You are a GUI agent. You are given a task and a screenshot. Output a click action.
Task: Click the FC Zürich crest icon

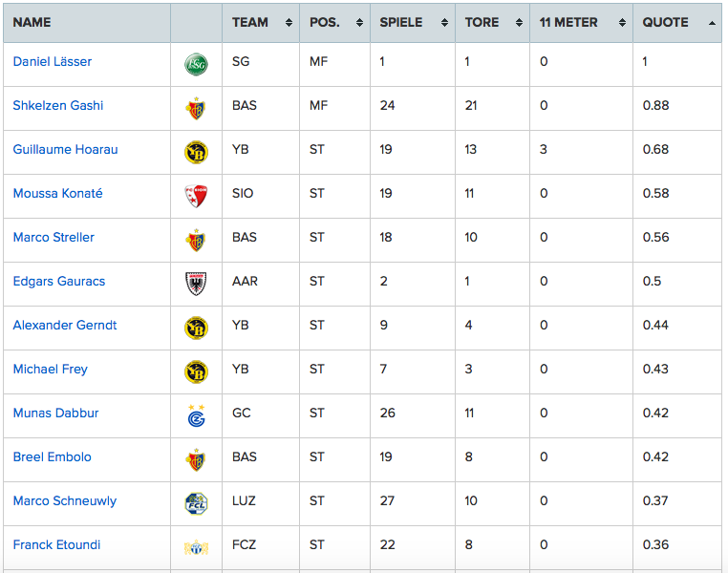pyautogui.click(x=196, y=548)
